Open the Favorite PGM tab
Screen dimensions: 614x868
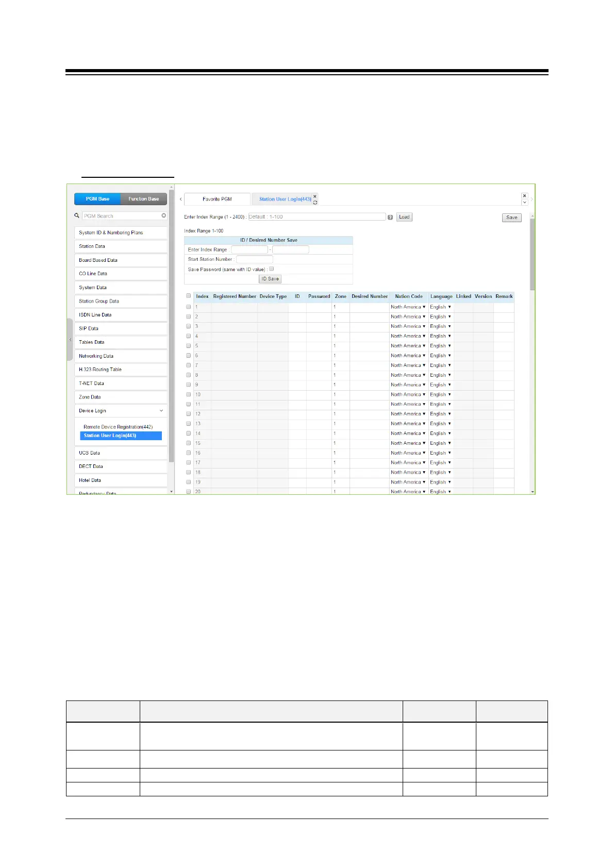217,199
